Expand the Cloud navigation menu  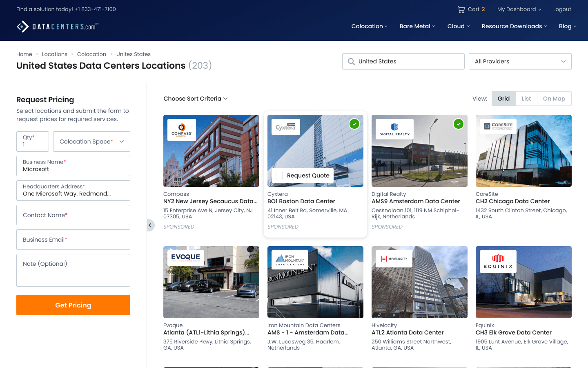coord(459,26)
